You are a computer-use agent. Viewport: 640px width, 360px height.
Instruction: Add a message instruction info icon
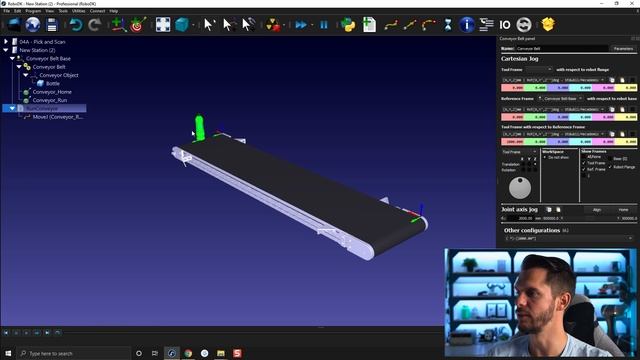[x=467, y=25]
